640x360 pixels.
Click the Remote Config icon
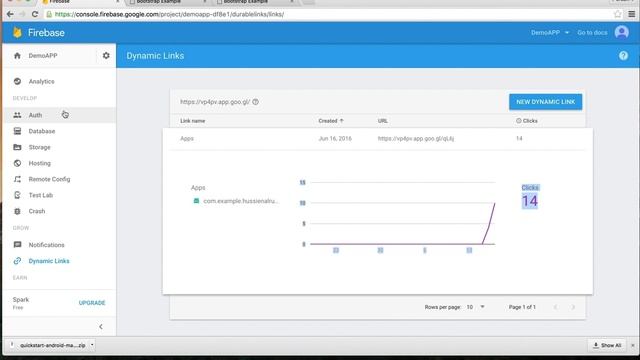17,179
